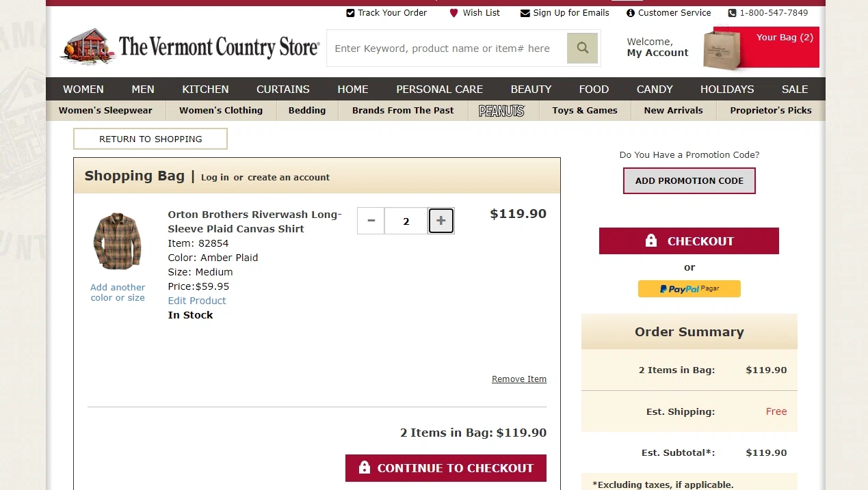View New Arrivals
This screenshot has width=868, height=490.
pyautogui.click(x=674, y=110)
